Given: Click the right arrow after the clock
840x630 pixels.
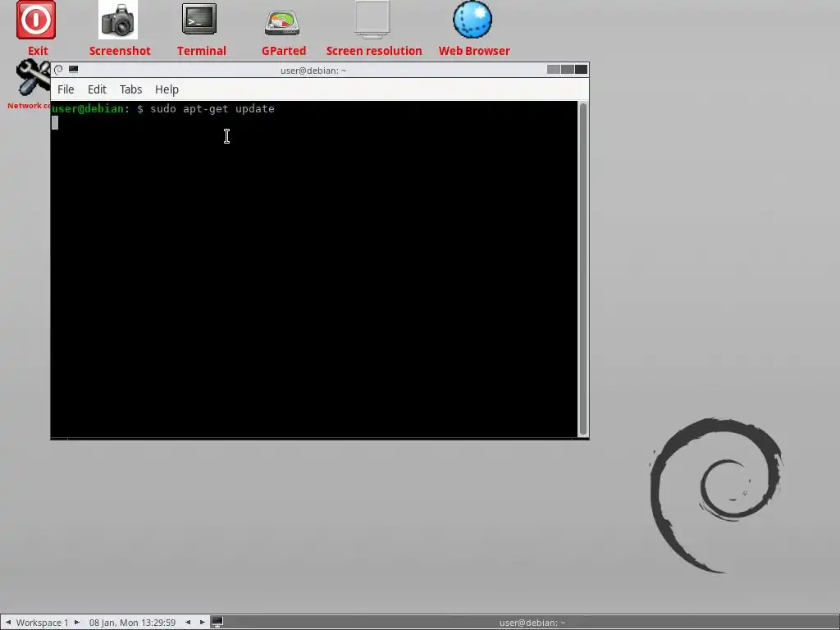Looking at the screenshot, I should point(202,623).
